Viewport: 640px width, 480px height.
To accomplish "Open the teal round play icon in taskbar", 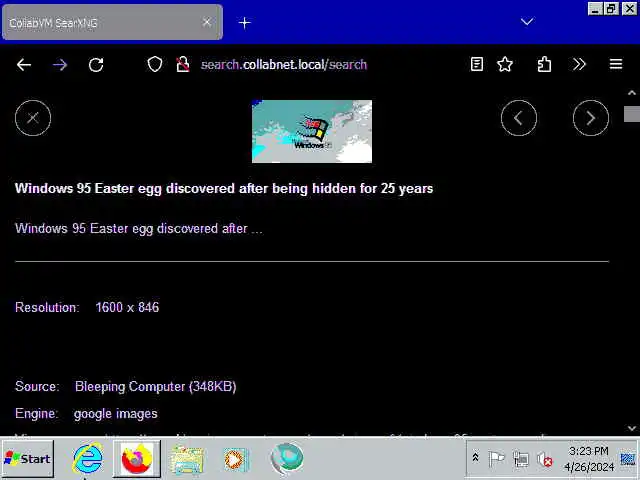I will [287, 459].
